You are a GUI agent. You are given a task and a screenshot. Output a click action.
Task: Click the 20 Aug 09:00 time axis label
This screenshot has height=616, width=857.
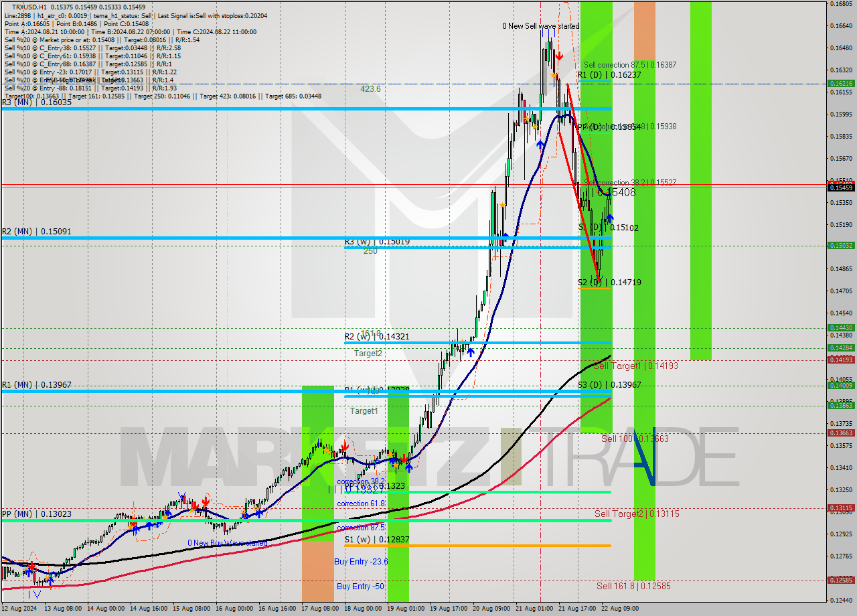[491, 609]
